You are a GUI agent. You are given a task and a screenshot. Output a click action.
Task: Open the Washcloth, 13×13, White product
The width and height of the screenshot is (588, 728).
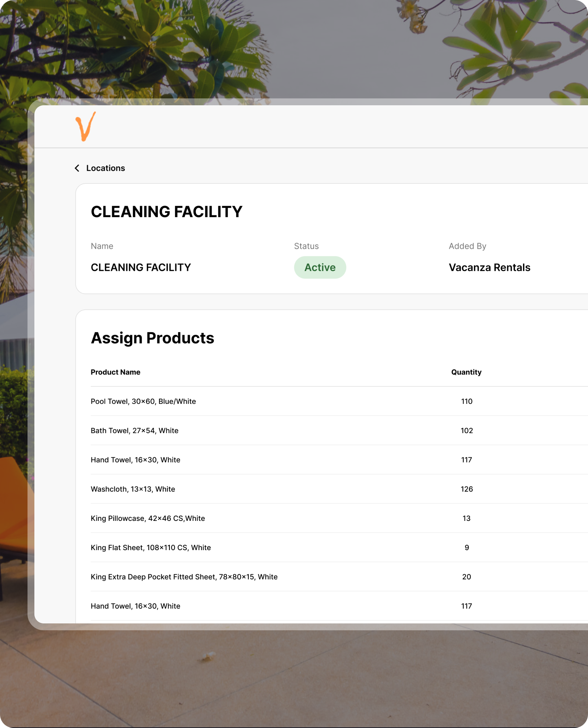pos(133,489)
